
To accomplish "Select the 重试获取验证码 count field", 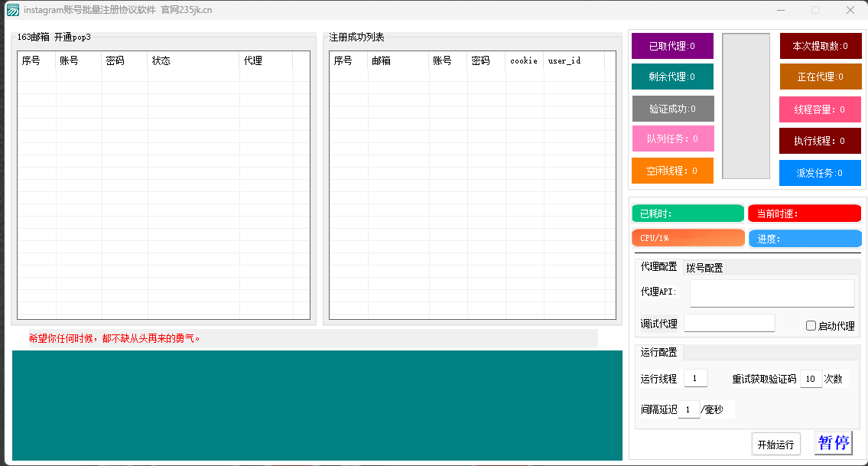I will pyautogui.click(x=811, y=379).
